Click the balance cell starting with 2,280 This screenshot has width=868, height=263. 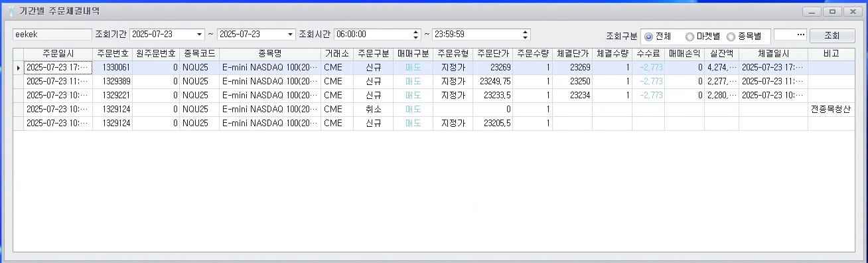(x=721, y=96)
